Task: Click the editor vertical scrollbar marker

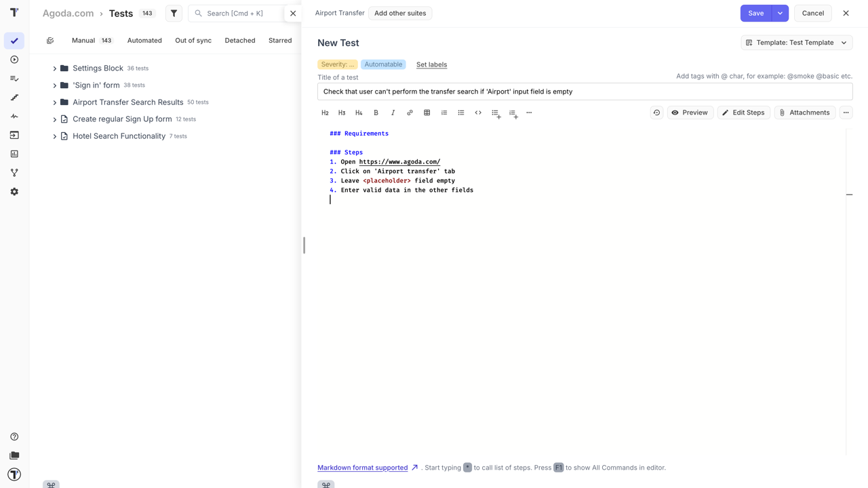Action: pos(849,195)
